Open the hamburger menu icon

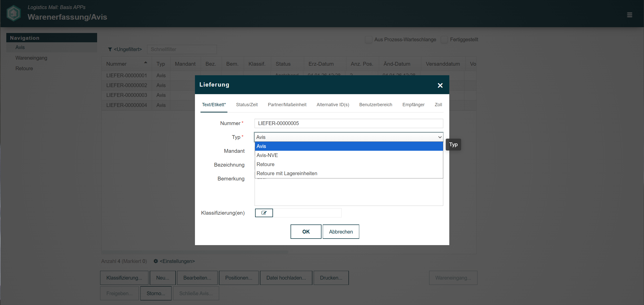point(629,15)
